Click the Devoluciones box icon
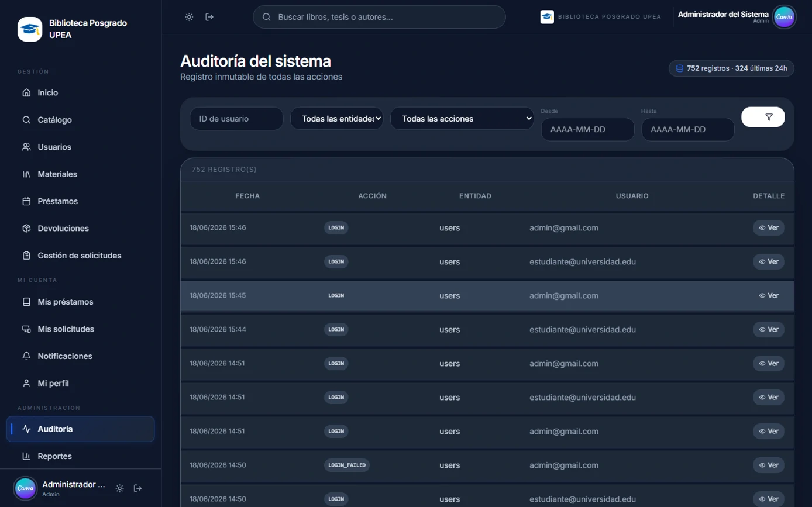This screenshot has width=812, height=507. (x=26, y=229)
